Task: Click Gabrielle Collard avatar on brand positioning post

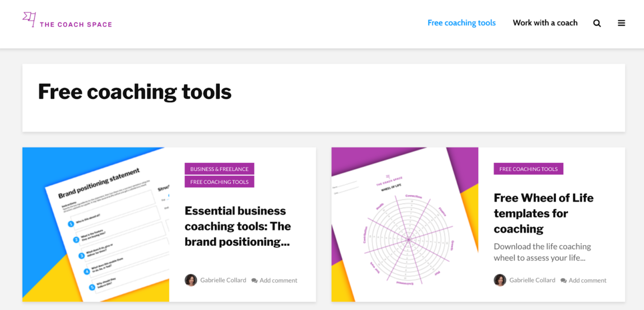Action: 191,280
